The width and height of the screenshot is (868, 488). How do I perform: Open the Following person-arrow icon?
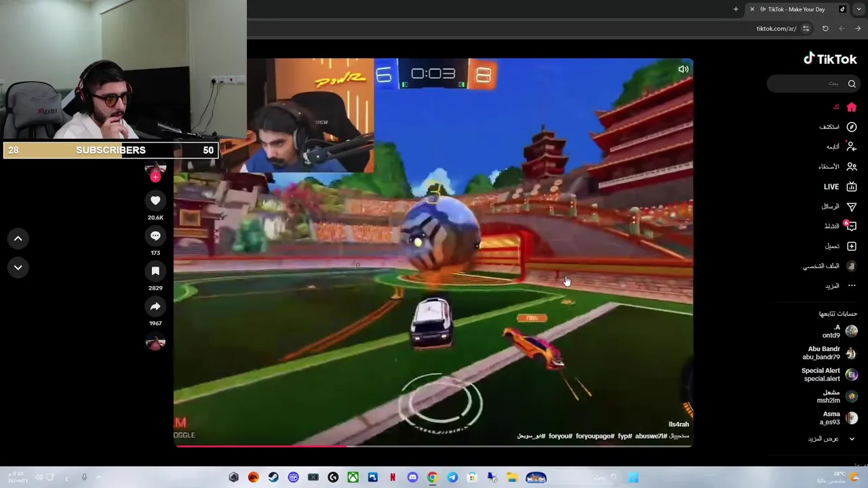tap(852, 146)
